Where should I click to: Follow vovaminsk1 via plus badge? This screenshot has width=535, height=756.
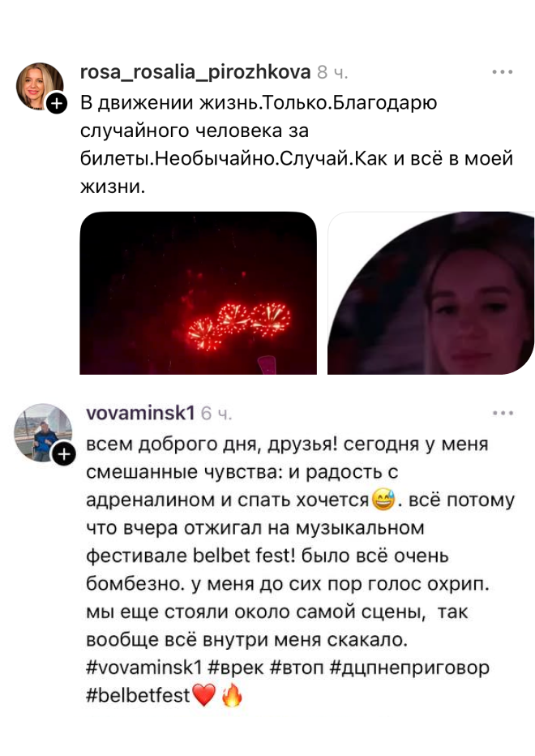[63, 454]
